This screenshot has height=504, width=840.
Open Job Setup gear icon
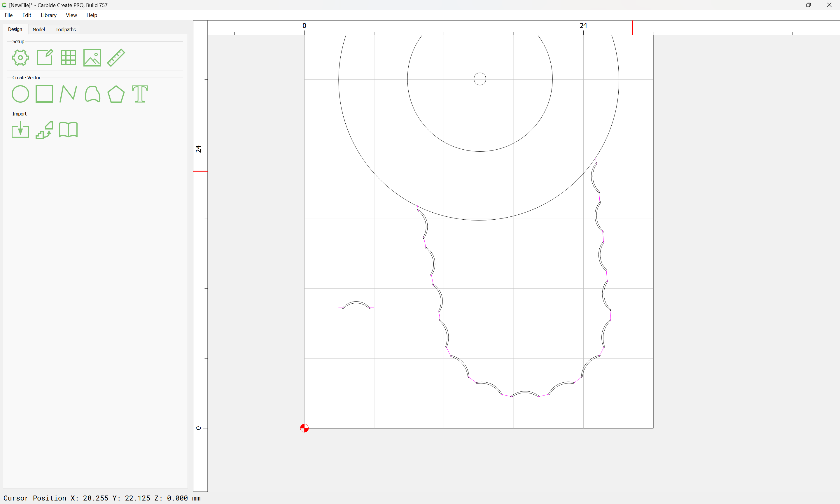(20, 57)
